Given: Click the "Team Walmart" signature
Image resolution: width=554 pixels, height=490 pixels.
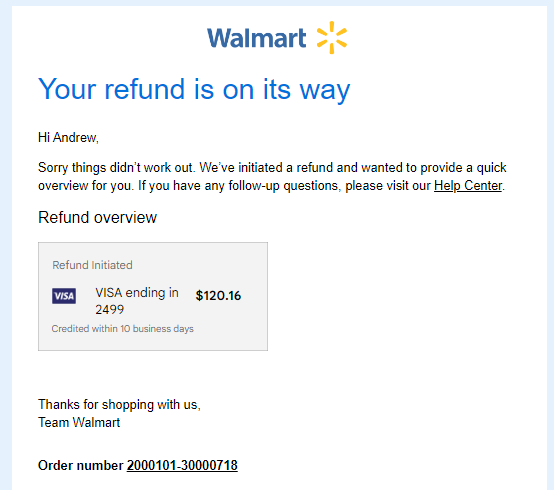Looking at the screenshot, I should pyautogui.click(x=79, y=423).
